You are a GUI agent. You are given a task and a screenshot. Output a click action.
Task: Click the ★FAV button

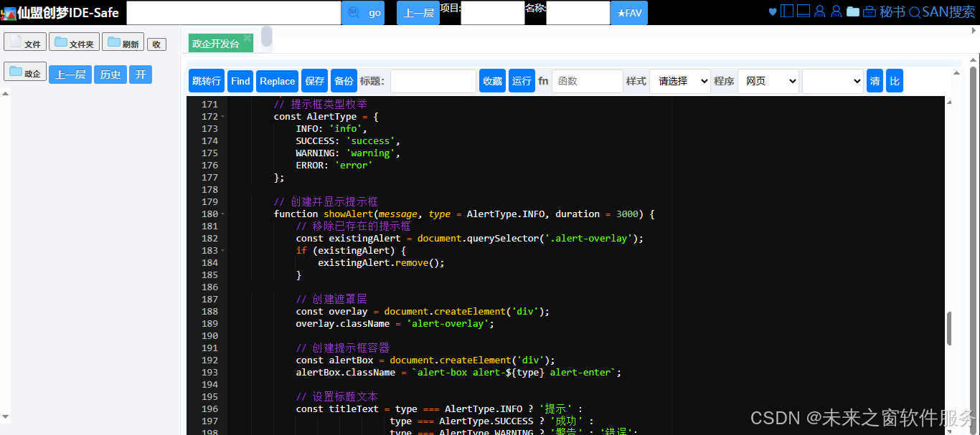pos(629,13)
